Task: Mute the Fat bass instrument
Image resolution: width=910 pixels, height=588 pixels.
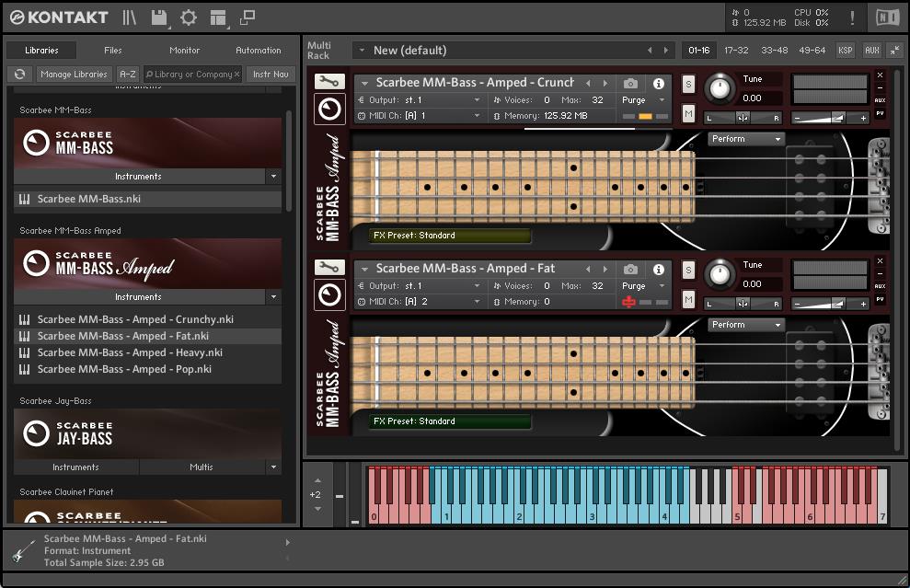Action: (x=688, y=299)
